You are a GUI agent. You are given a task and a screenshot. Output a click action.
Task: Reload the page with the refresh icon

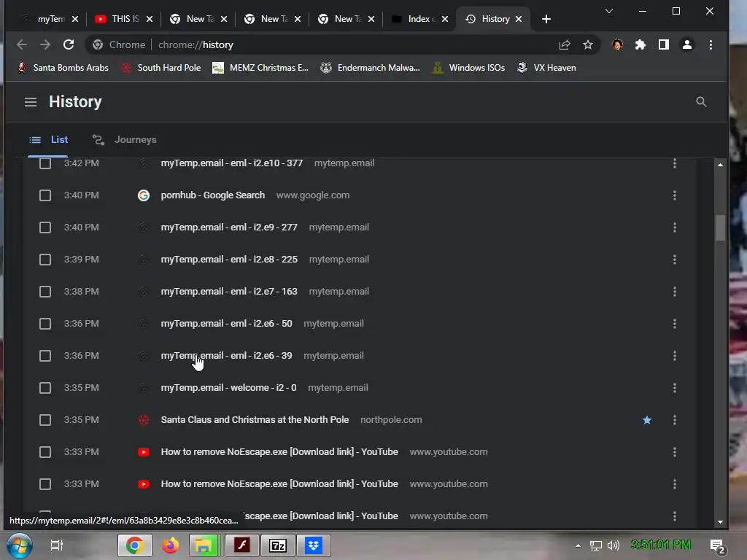coord(69,44)
